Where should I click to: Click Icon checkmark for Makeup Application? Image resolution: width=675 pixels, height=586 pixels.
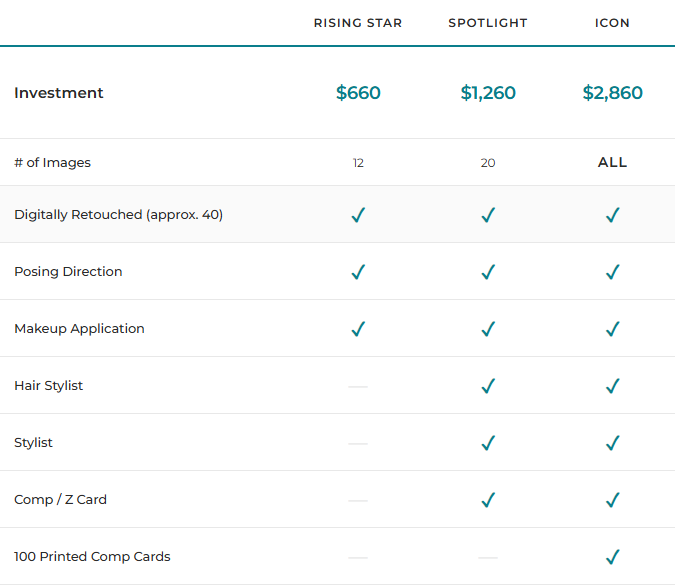point(613,329)
